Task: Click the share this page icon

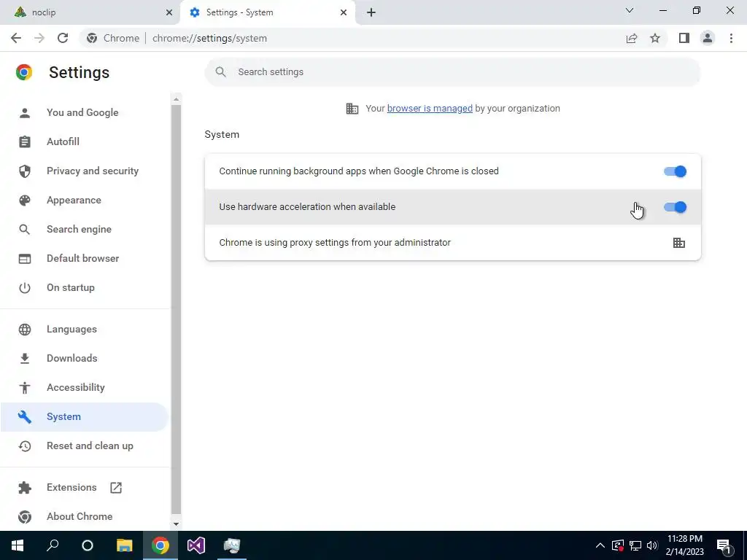Action: pyautogui.click(x=632, y=38)
